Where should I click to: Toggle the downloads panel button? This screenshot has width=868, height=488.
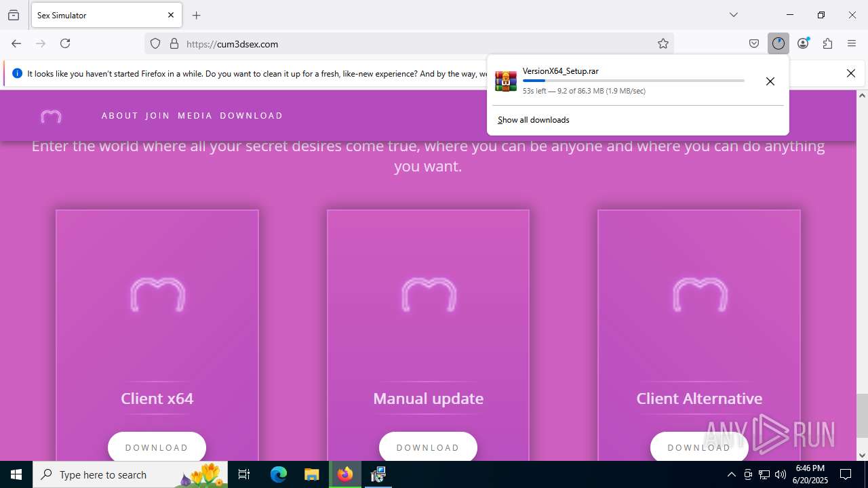click(x=778, y=43)
